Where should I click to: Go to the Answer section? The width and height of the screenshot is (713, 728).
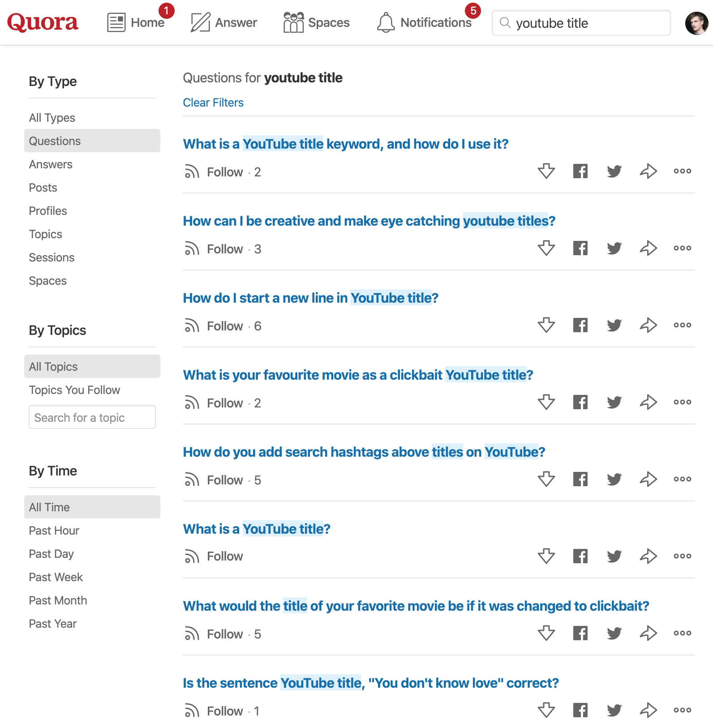[224, 22]
